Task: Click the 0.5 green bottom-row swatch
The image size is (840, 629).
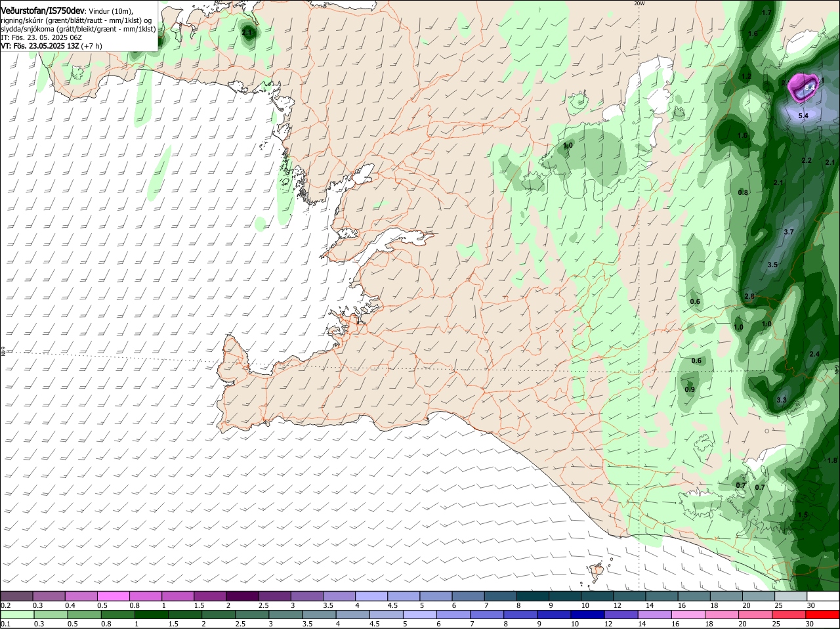Action: 83,614
